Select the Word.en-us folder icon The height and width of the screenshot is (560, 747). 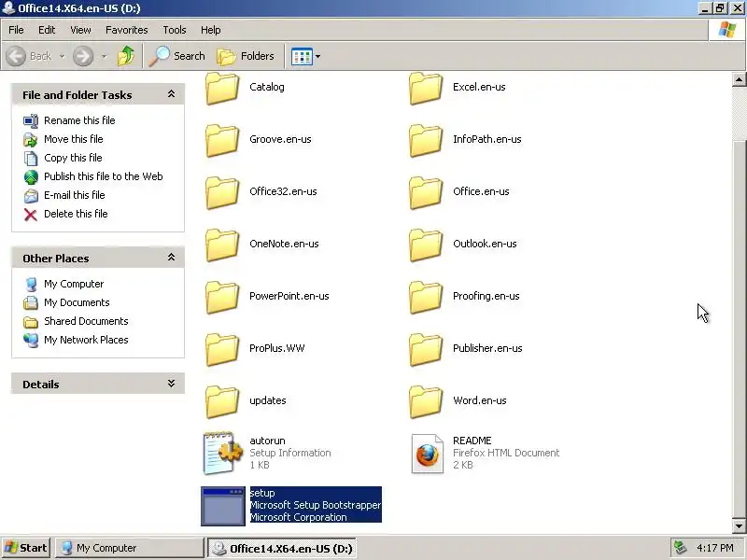point(426,402)
